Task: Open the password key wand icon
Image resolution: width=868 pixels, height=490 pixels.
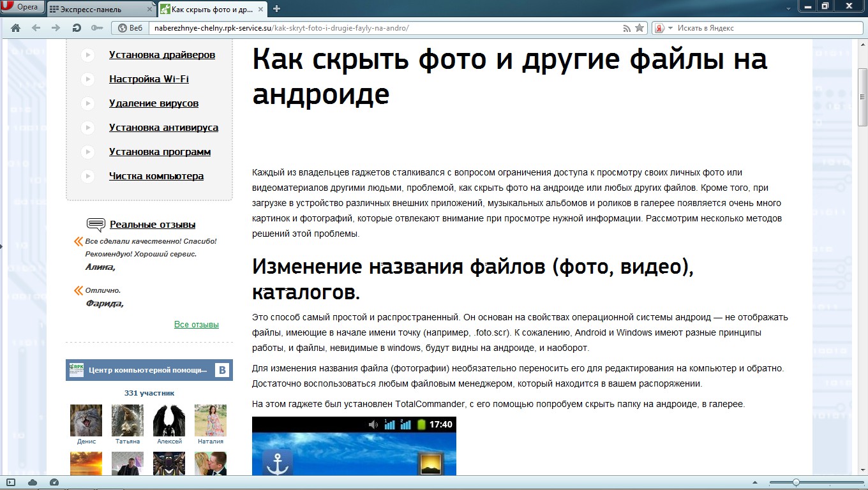Action: (x=96, y=28)
